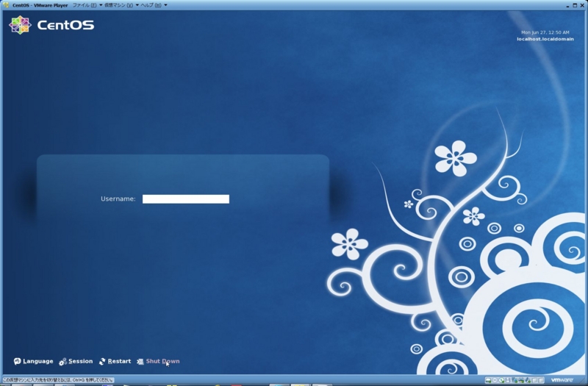Expand the dropdown arrow beside ファイル
Viewport: 588px width, 386px height.
[x=101, y=5]
